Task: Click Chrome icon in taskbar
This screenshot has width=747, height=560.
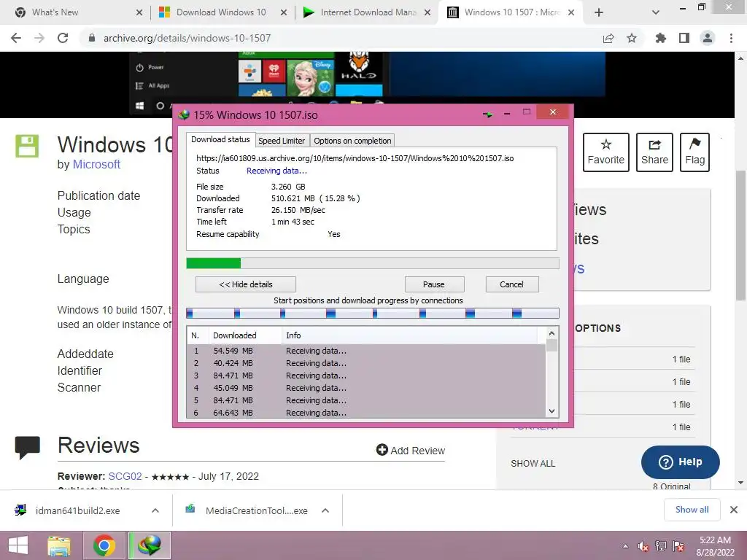Action: 104,545
